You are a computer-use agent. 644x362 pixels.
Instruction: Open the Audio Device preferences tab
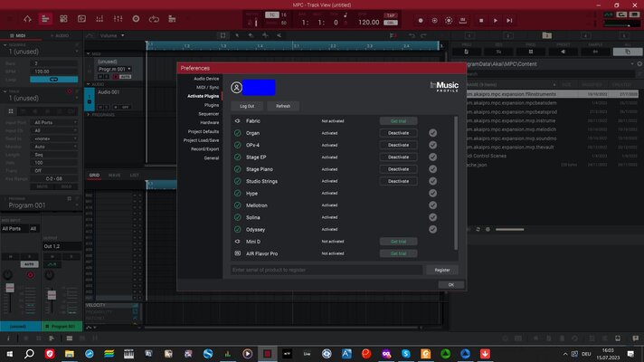[206, 79]
